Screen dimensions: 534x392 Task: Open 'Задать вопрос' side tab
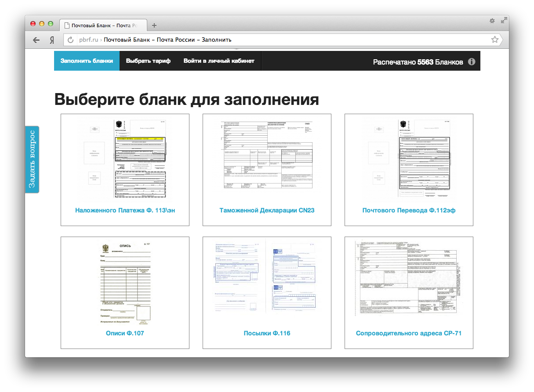(x=32, y=159)
